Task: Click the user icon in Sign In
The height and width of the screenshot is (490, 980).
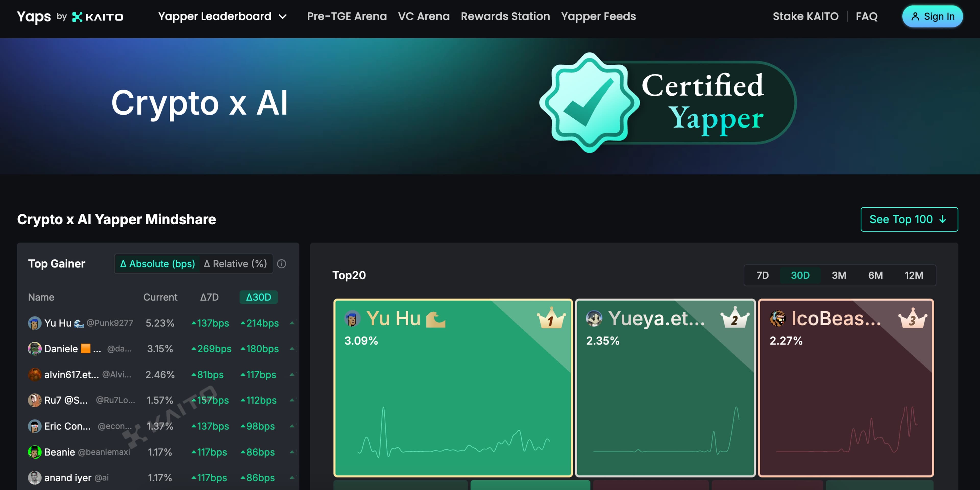Action: pyautogui.click(x=915, y=16)
